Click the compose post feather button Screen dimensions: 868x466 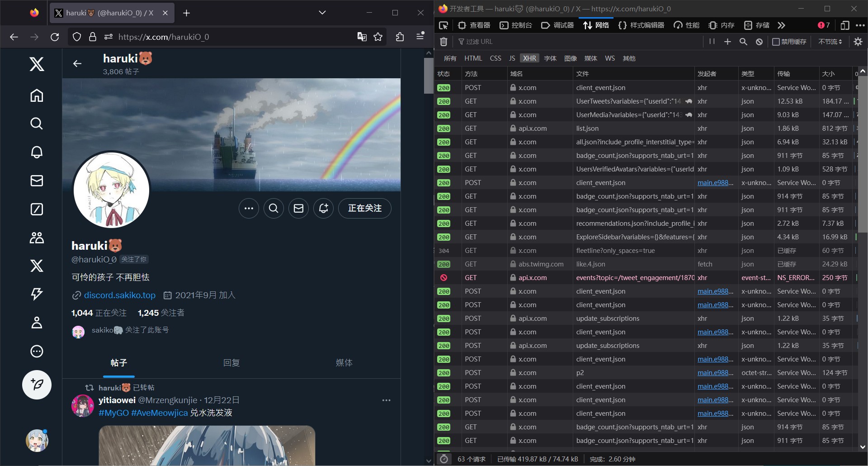tap(37, 385)
